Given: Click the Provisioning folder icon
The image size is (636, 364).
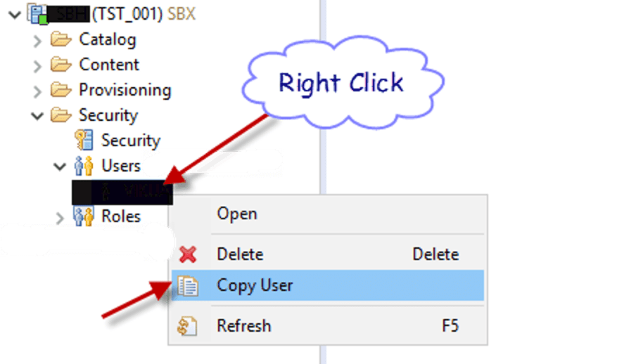Looking at the screenshot, I should [x=61, y=90].
